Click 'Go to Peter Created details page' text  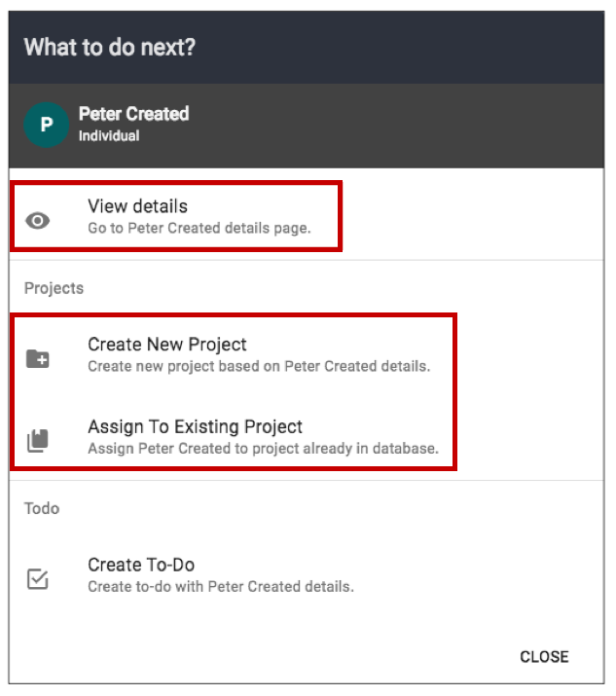[x=199, y=228]
